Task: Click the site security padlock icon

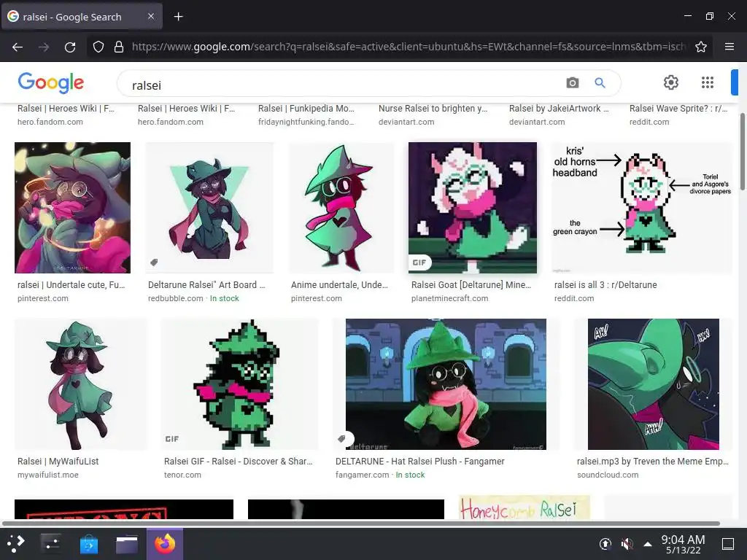Action: pyautogui.click(x=119, y=47)
